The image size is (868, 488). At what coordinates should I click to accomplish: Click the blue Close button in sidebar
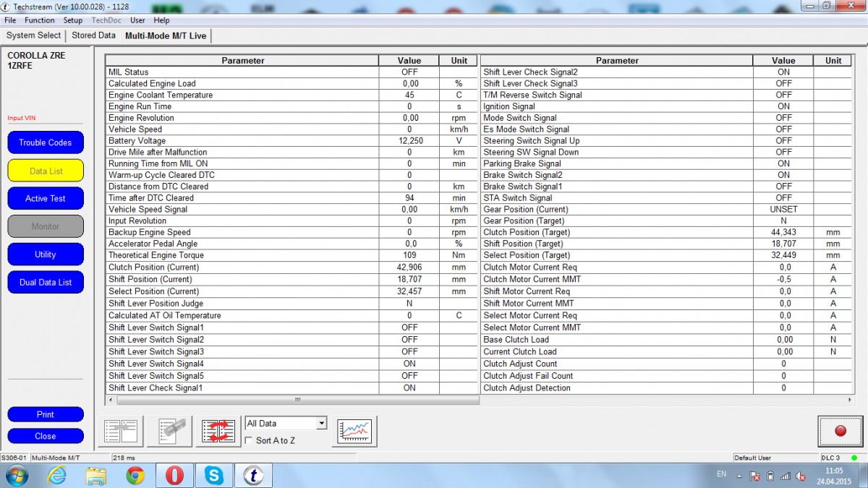[x=46, y=436]
